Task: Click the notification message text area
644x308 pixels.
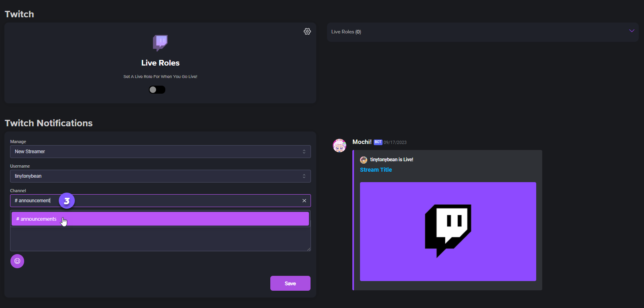Action: click(x=160, y=240)
